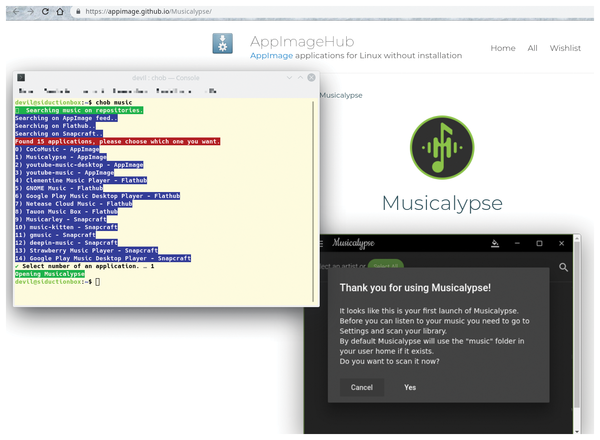Maximize the Console window with the up chevron
The width and height of the screenshot is (600, 440).
click(x=300, y=78)
